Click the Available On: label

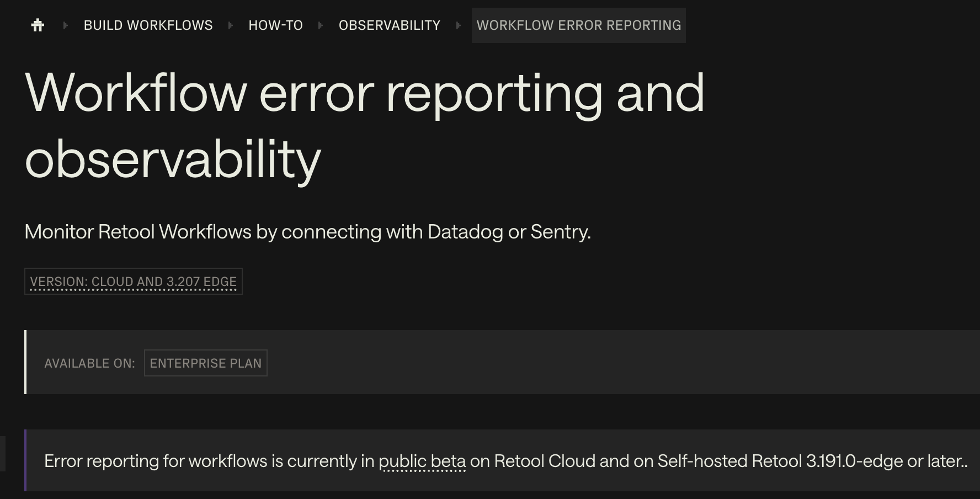point(89,363)
